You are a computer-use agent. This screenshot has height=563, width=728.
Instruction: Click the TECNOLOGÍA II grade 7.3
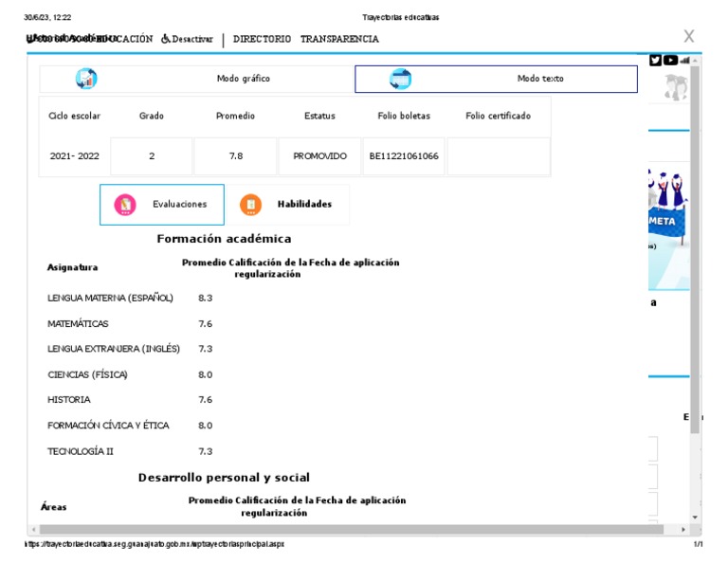[205, 451]
